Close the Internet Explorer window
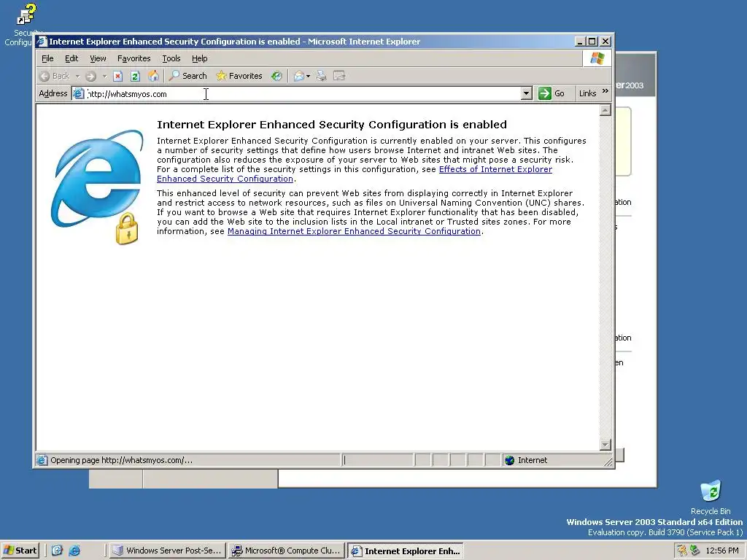The width and height of the screenshot is (747, 560). coord(605,42)
